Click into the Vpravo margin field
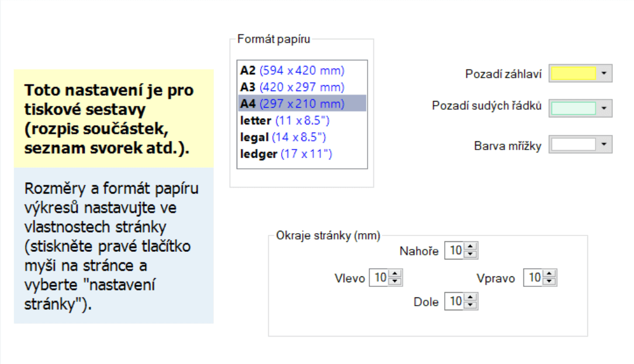634x364 pixels. [x=534, y=278]
